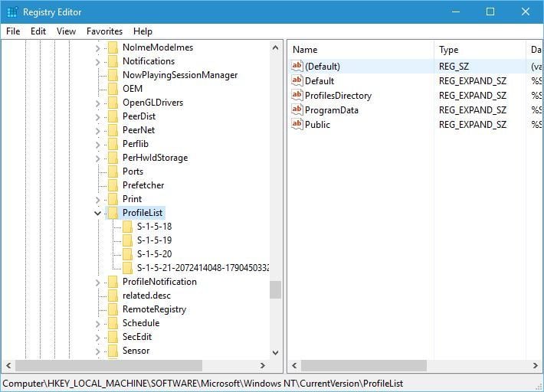The image size is (544, 392).
Task: Click the values pane scroll right arrow
Action: [x=535, y=365]
